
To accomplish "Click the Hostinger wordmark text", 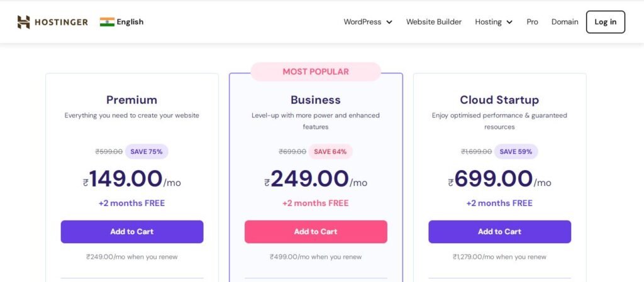I will tap(61, 22).
